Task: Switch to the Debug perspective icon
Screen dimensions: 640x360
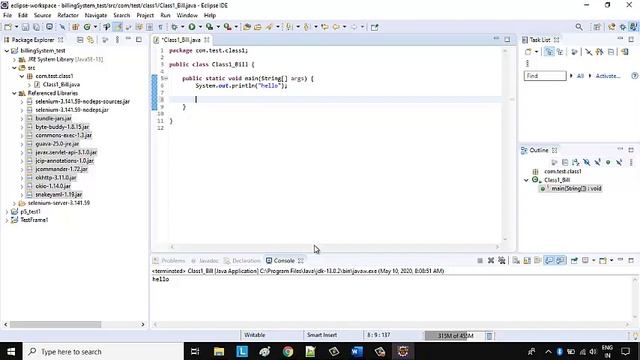Action: point(622,27)
